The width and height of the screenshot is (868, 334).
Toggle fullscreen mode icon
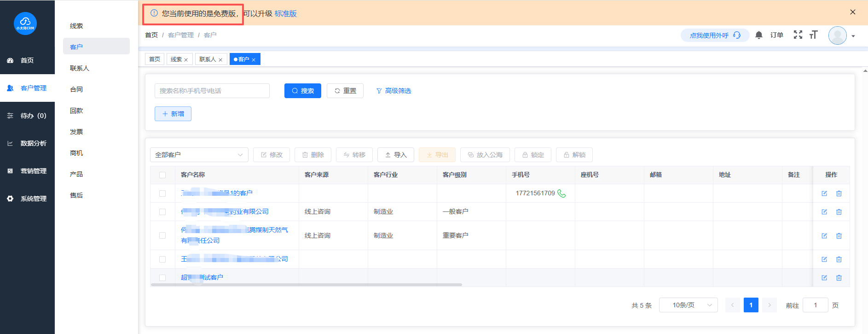pos(798,35)
